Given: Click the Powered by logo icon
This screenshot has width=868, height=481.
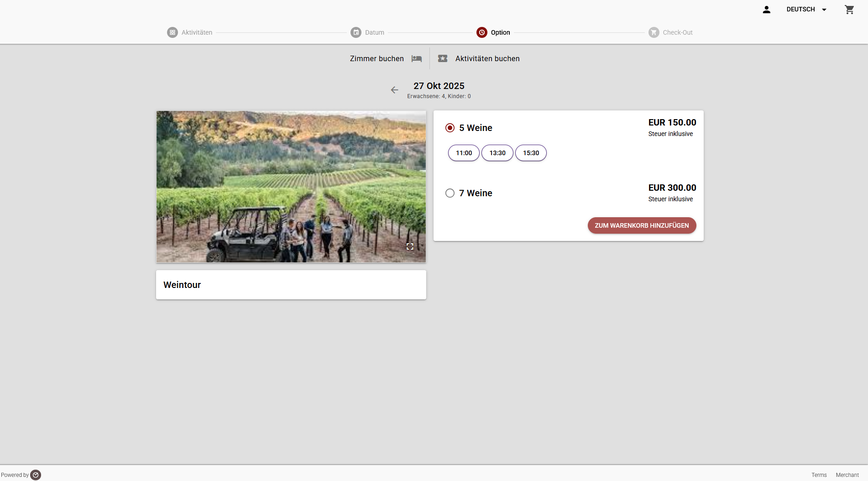Looking at the screenshot, I should click(36, 475).
